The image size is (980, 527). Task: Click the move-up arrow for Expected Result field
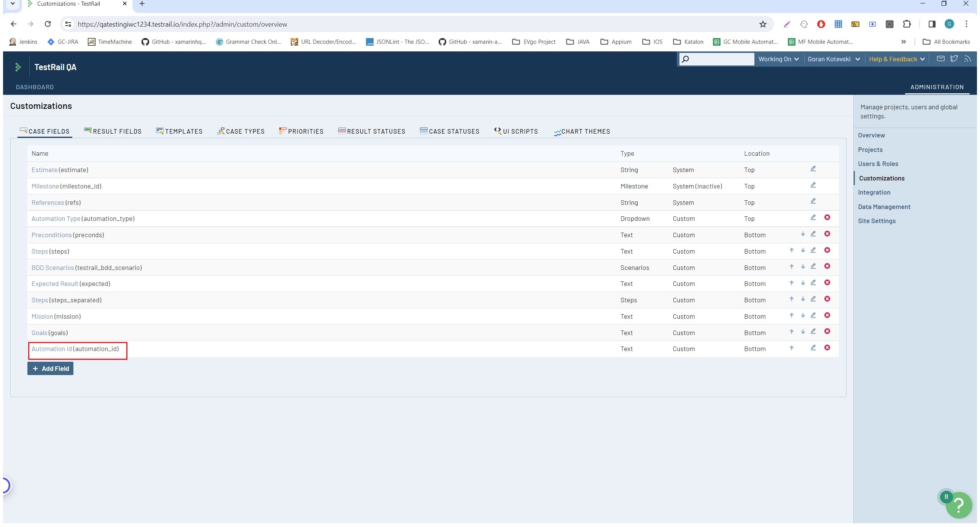pyautogui.click(x=792, y=282)
